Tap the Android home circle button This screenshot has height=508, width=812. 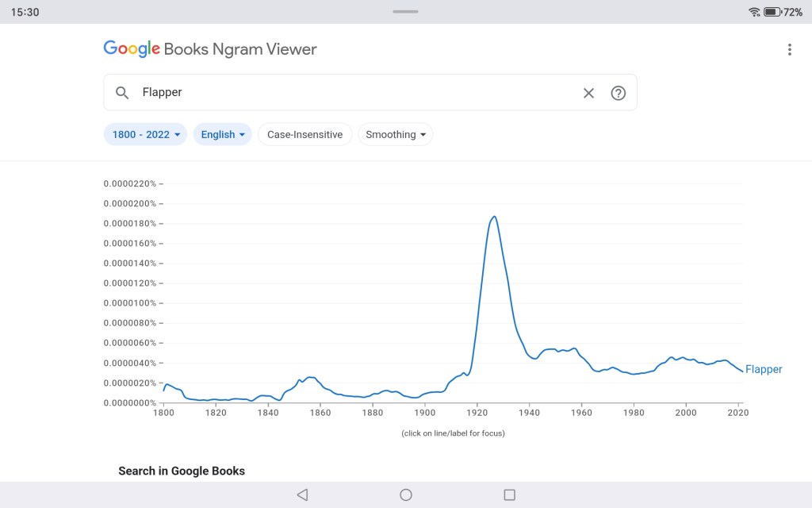406,495
